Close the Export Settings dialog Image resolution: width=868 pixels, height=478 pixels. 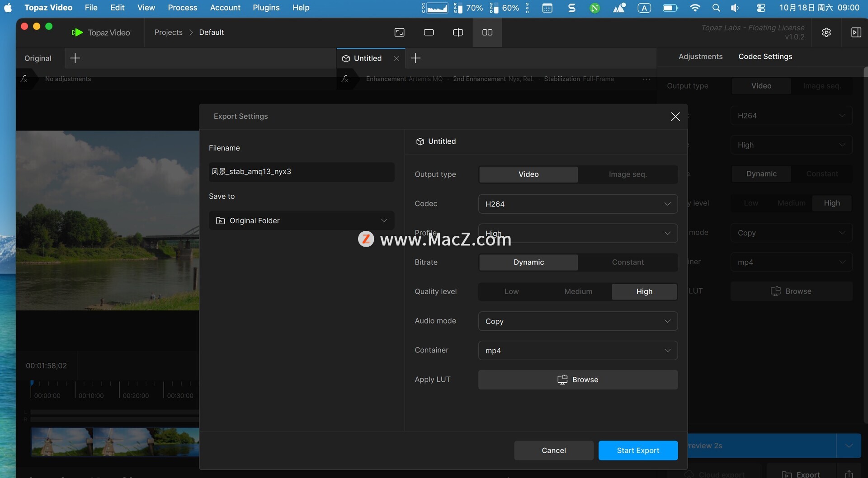click(x=675, y=117)
